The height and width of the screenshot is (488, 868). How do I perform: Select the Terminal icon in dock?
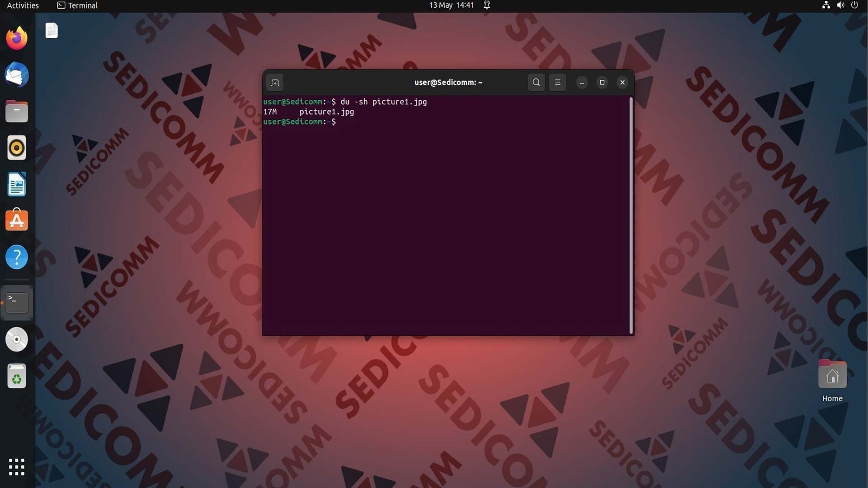(17, 303)
